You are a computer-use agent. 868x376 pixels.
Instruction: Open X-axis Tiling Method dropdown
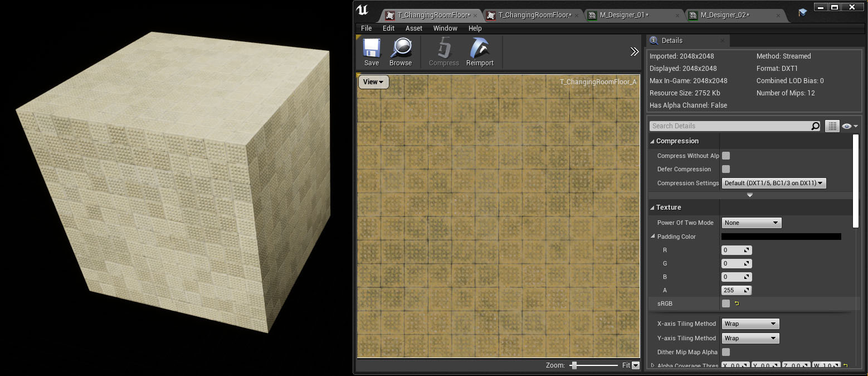point(750,324)
